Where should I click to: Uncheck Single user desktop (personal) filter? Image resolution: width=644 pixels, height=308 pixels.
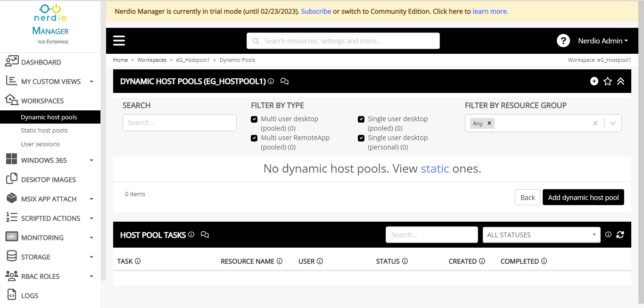coord(361,138)
